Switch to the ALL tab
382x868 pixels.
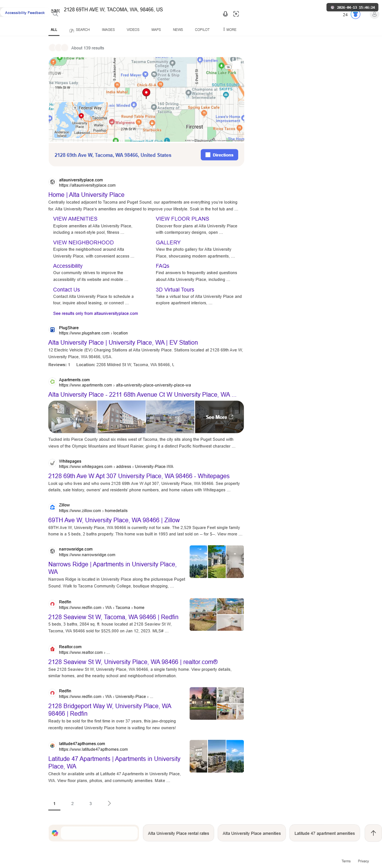tap(54, 30)
